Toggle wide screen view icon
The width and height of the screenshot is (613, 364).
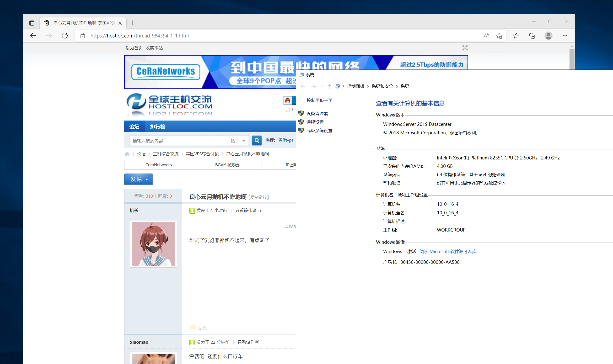pyautogui.click(x=465, y=48)
